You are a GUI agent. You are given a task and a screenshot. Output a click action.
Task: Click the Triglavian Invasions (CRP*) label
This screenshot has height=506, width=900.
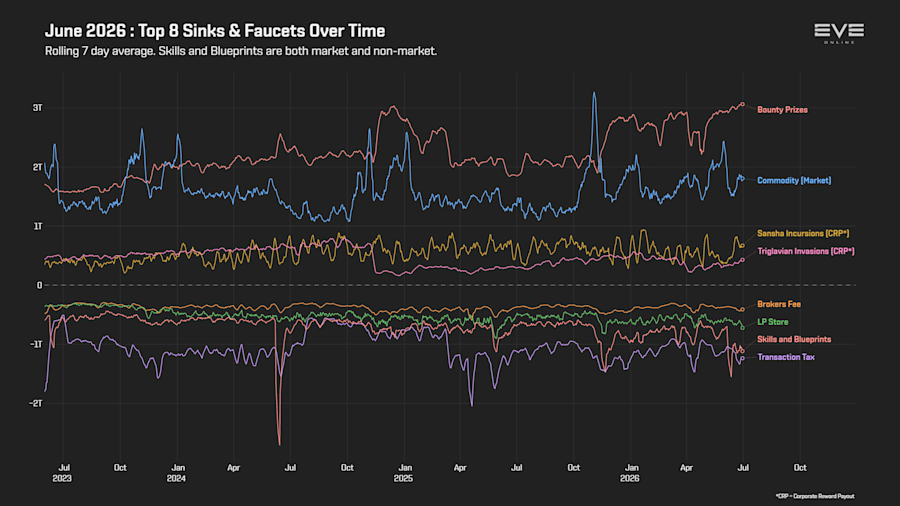pos(806,251)
